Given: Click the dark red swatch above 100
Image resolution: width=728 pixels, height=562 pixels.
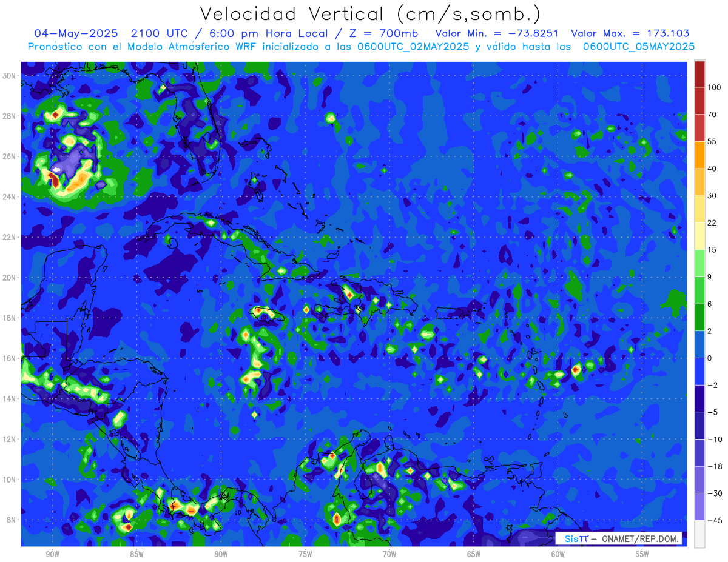Looking at the screenshot, I should (700, 74).
